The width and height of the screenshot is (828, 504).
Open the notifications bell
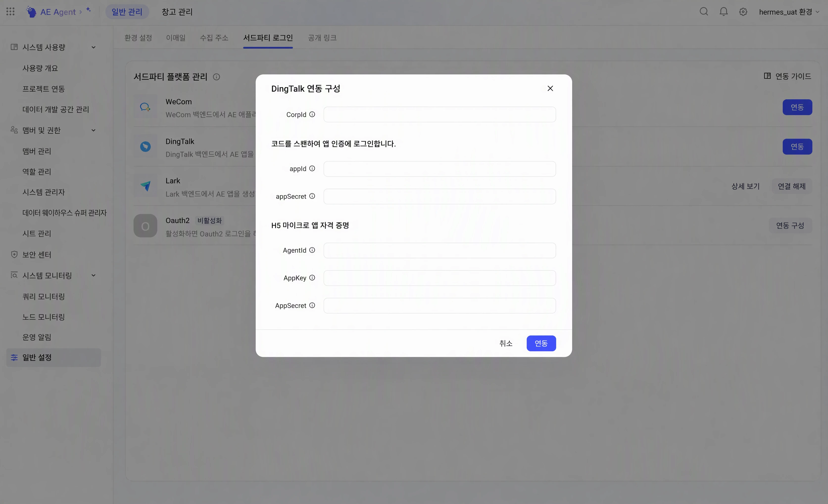tap(724, 12)
